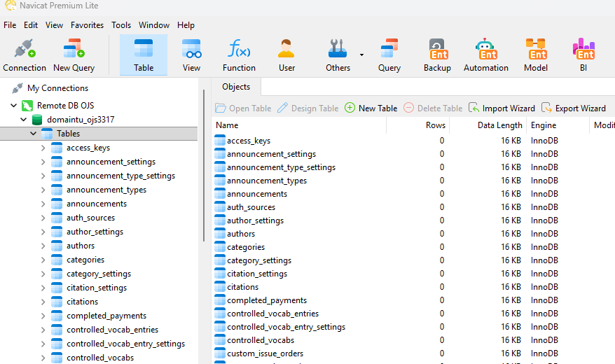Sort by the Name column header
Image resolution: width=615 pixels, height=364 pixels.
coord(299,125)
